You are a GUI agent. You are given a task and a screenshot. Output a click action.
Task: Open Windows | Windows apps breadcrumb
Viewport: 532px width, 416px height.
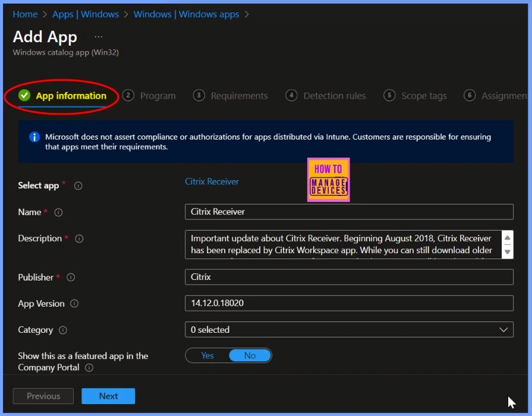point(186,14)
